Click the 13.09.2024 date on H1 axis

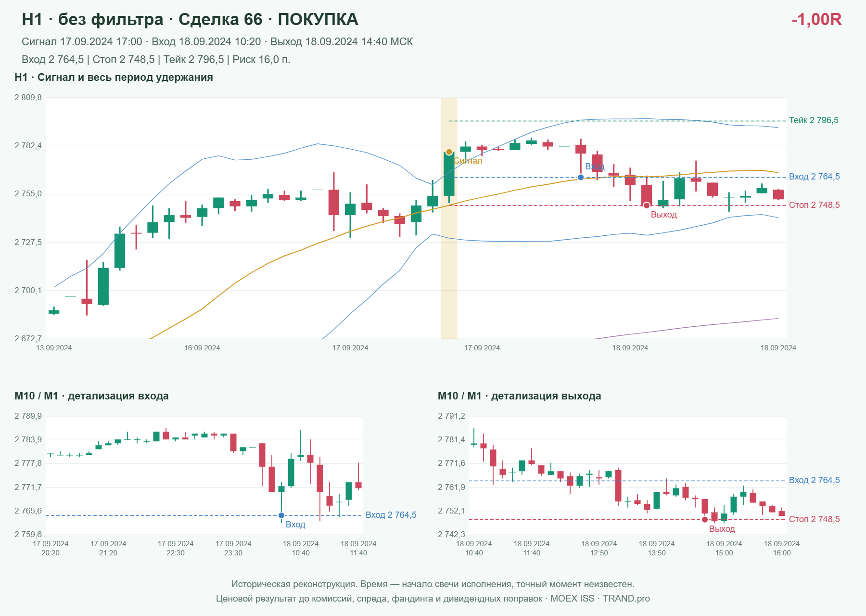pyautogui.click(x=54, y=348)
